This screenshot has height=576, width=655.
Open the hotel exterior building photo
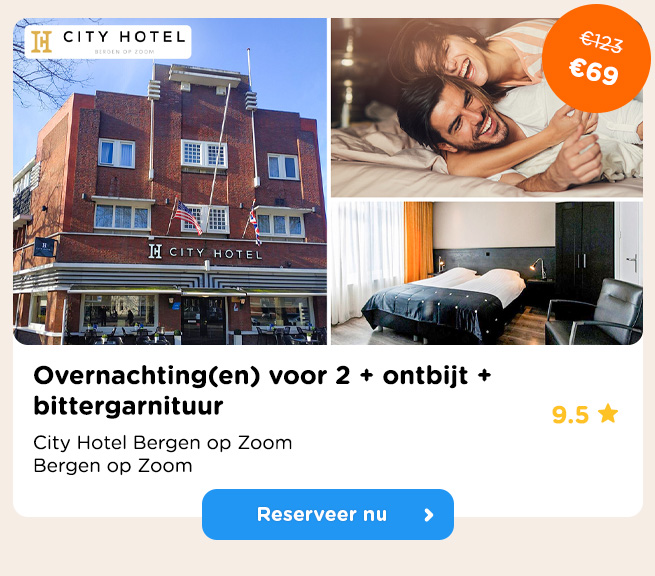pyautogui.click(x=170, y=181)
